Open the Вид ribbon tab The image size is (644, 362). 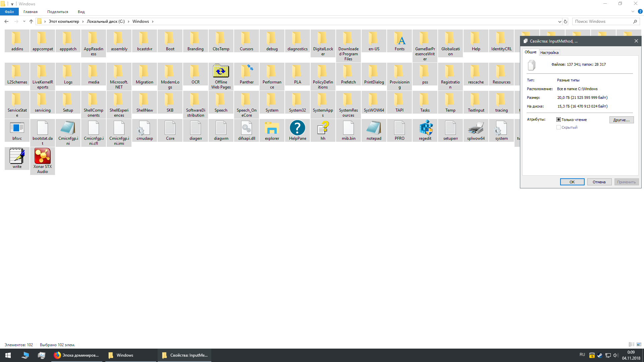point(81,12)
